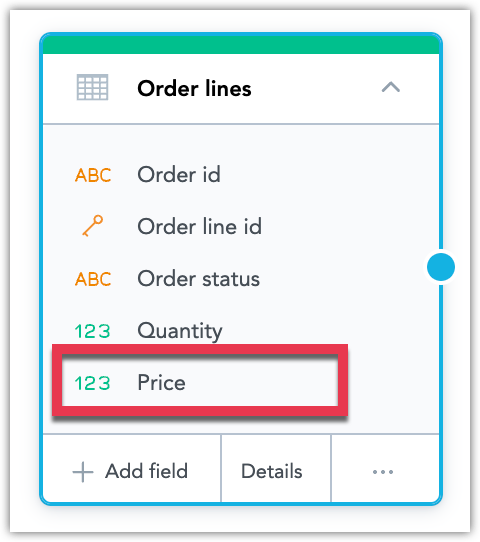
Task: Click the blue connection point dot
Action: pyautogui.click(x=441, y=267)
